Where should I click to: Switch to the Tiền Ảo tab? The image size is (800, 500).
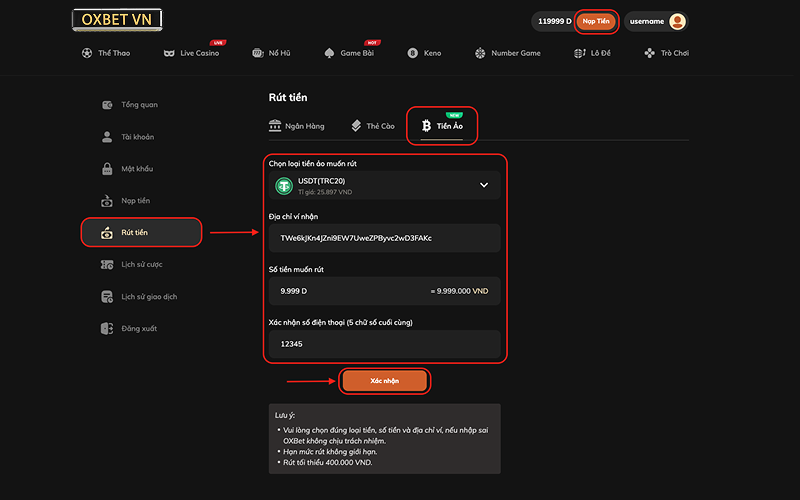(442, 126)
